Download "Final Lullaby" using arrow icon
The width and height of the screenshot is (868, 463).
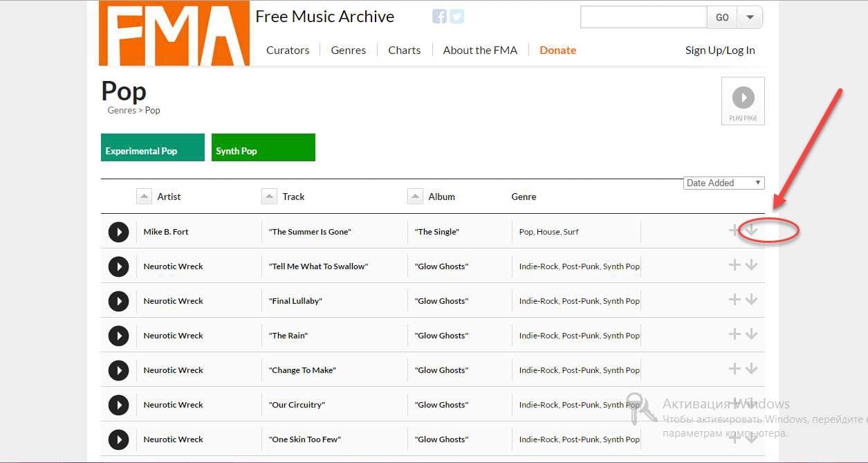click(x=752, y=300)
